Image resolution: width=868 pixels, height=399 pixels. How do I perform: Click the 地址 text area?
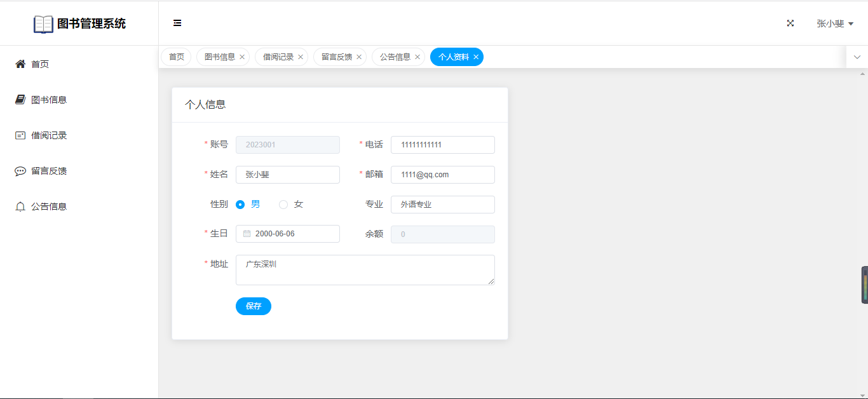coord(365,270)
